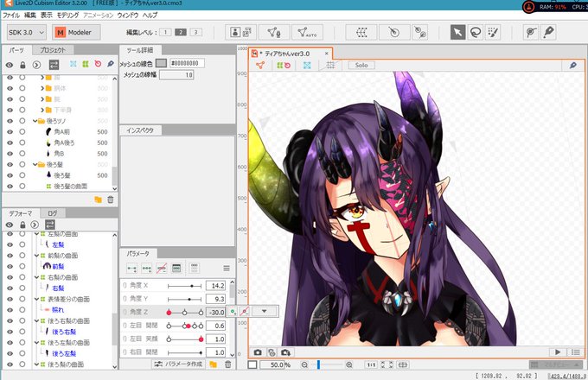The image size is (588, 380).
Task: Open the manual mesh edit tool
Action: (274, 33)
